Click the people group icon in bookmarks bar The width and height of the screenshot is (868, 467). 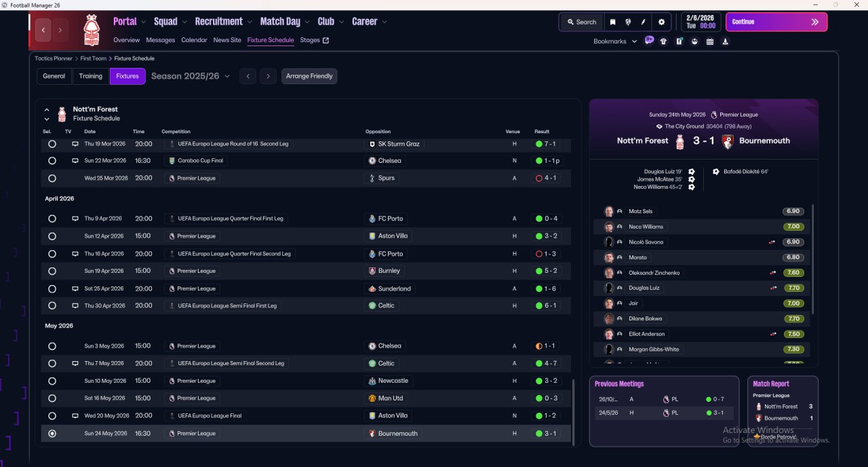click(694, 41)
